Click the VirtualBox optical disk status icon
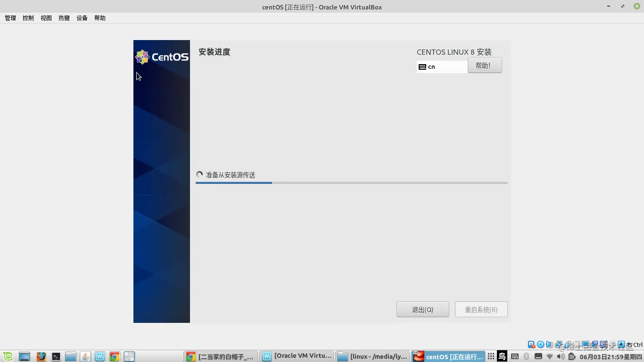 coord(541,345)
